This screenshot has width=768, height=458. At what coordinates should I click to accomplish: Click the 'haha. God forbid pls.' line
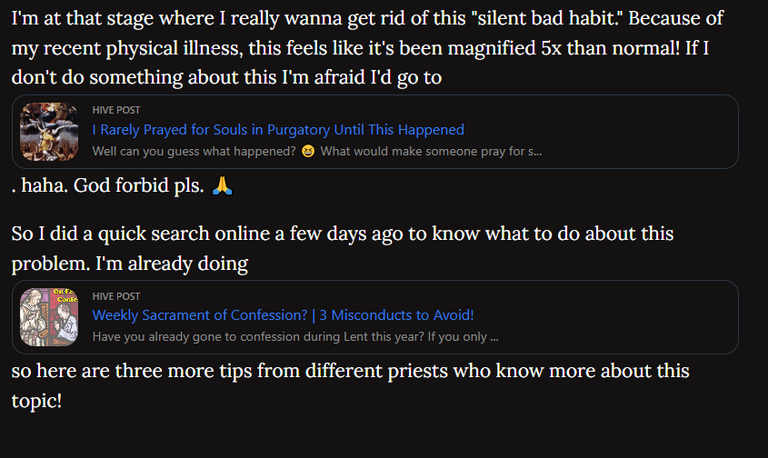pos(113,186)
